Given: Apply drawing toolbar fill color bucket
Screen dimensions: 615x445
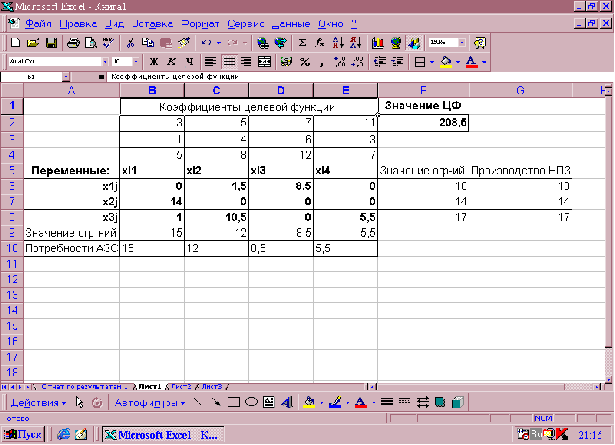Looking at the screenshot, I should pos(309,403).
